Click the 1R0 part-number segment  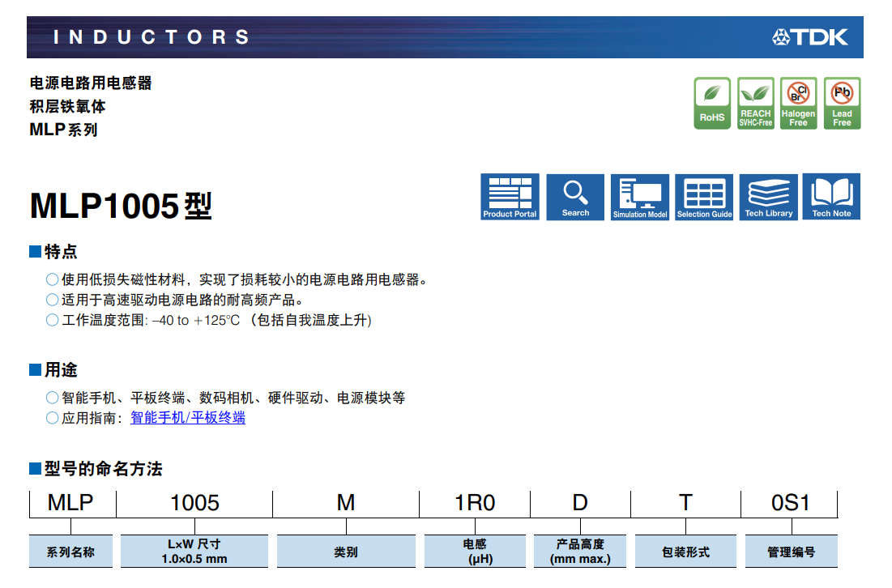(475, 503)
